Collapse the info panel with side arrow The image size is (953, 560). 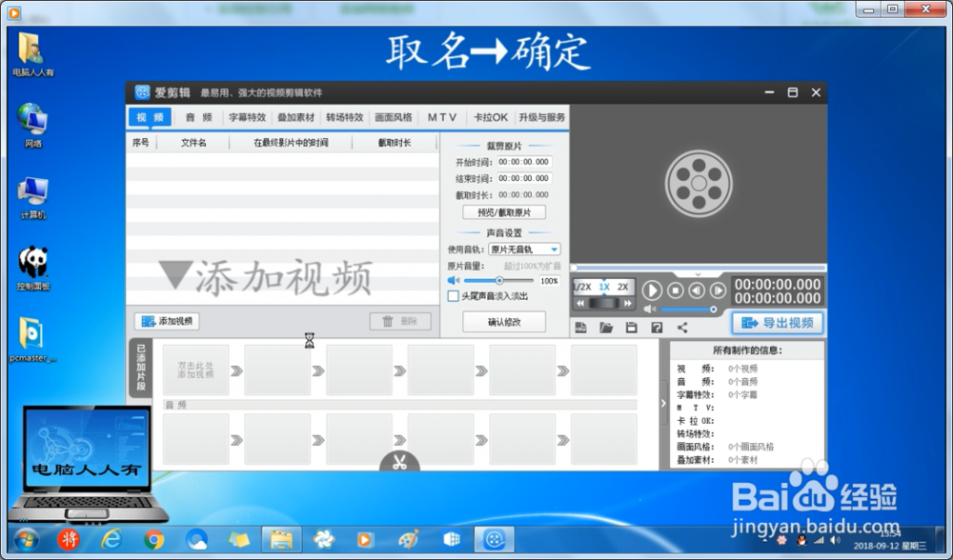pos(663,403)
